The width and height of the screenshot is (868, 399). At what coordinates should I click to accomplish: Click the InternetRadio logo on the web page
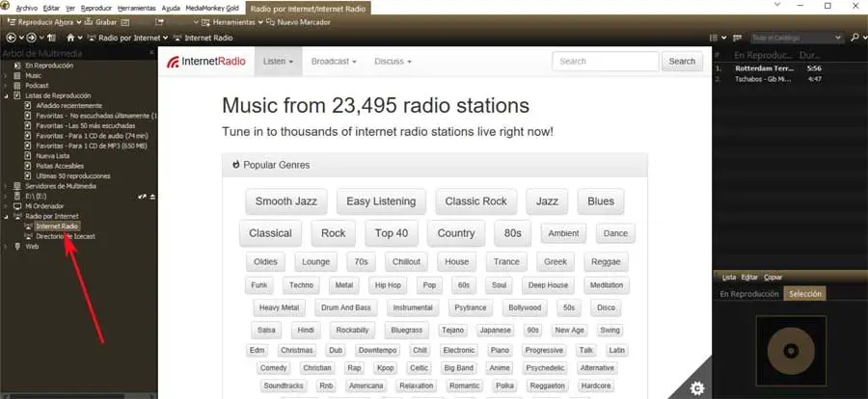pyautogui.click(x=206, y=62)
